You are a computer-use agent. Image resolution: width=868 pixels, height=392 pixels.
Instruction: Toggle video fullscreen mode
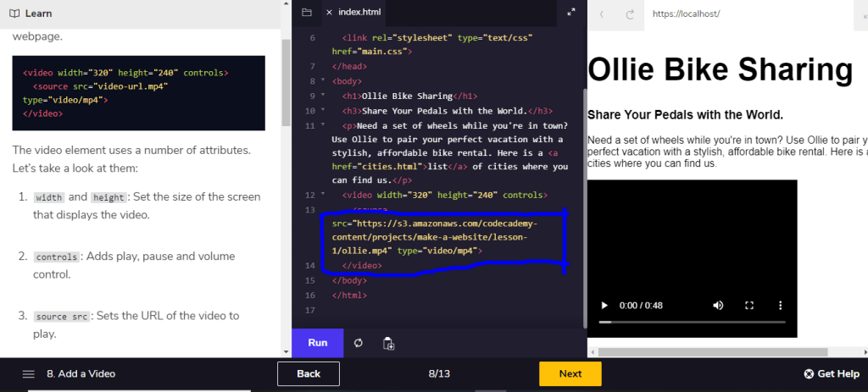(x=749, y=305)
